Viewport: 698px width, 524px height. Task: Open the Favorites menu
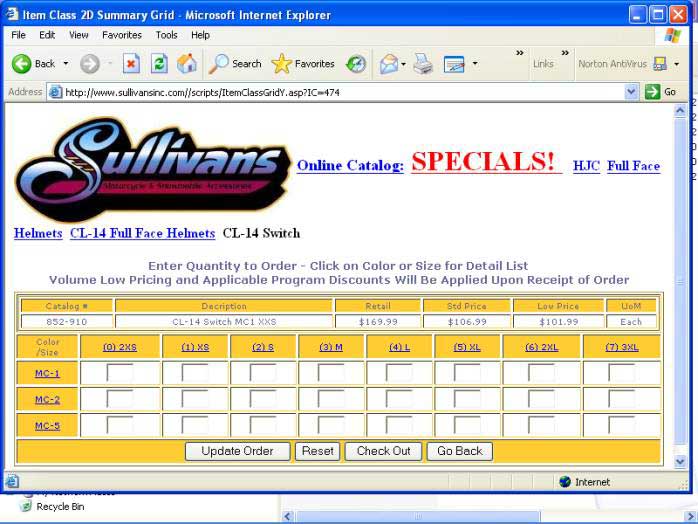point(122,35)
